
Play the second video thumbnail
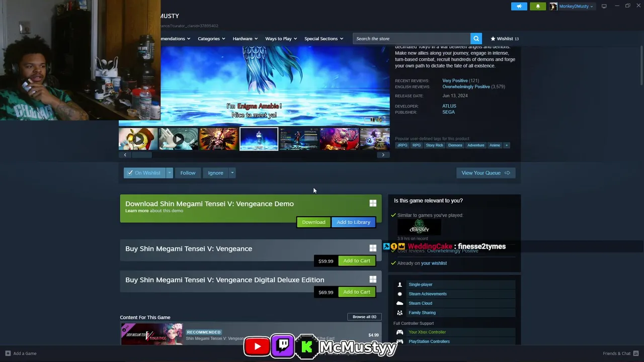pyautogui.click(x=178, y=139)
